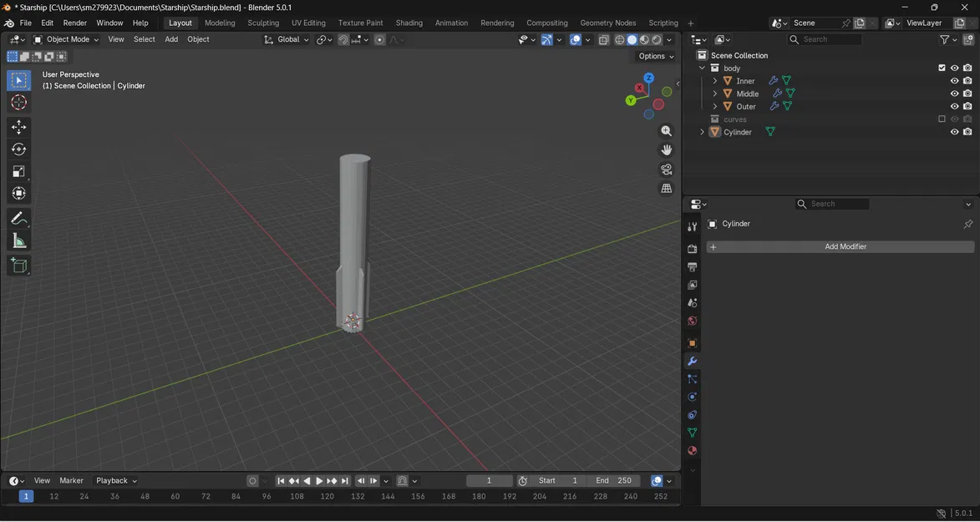Screen dimensions: 980x522
Task: Open the Material Properties tab
Action: click(x=692, y=450)
